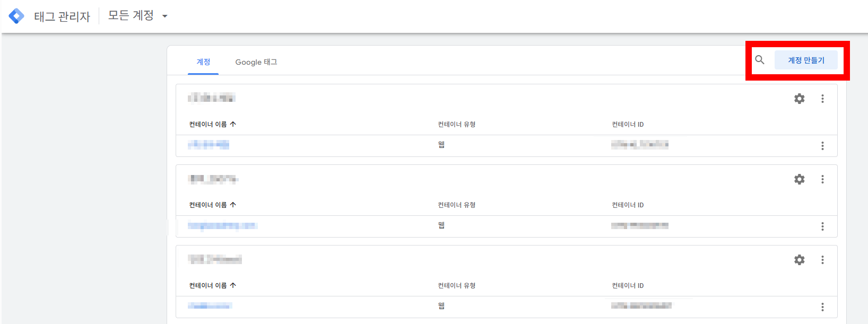
Task: Sort third account by 컨테이너 이름 arrow
Action: pyautogui.click(x=233, y=285)
